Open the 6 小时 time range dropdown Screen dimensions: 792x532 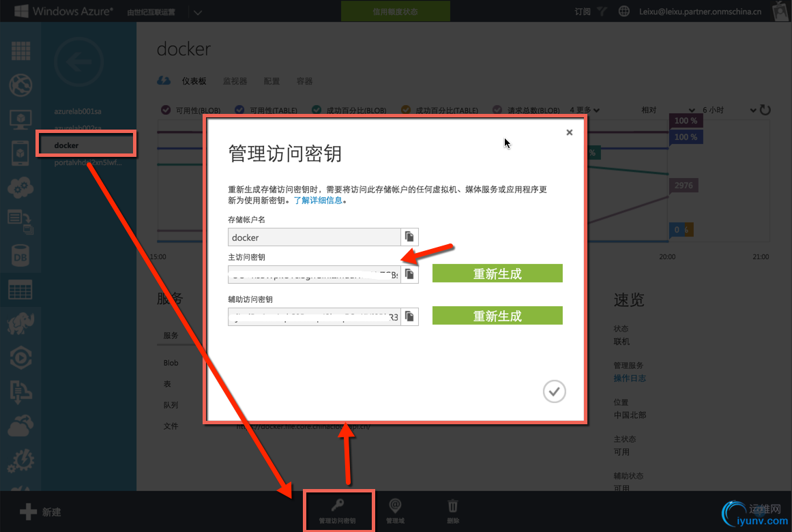[x=729, y=110]
